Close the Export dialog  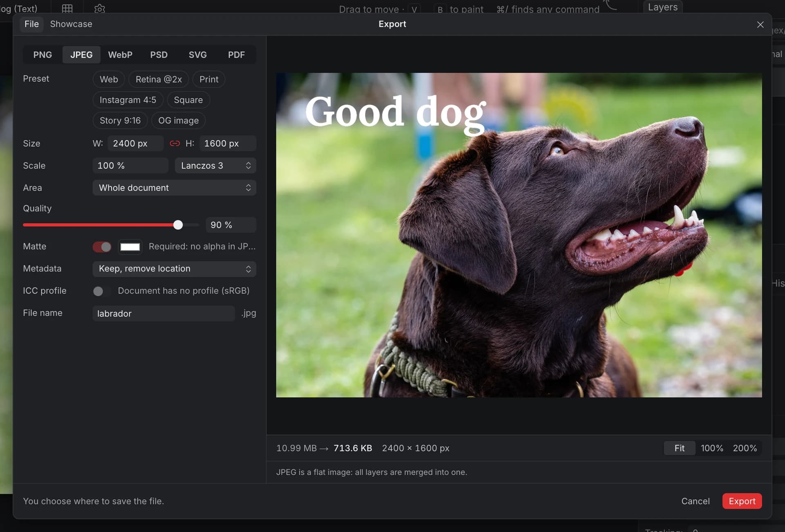pyautogui.click(x=760, y=25)
